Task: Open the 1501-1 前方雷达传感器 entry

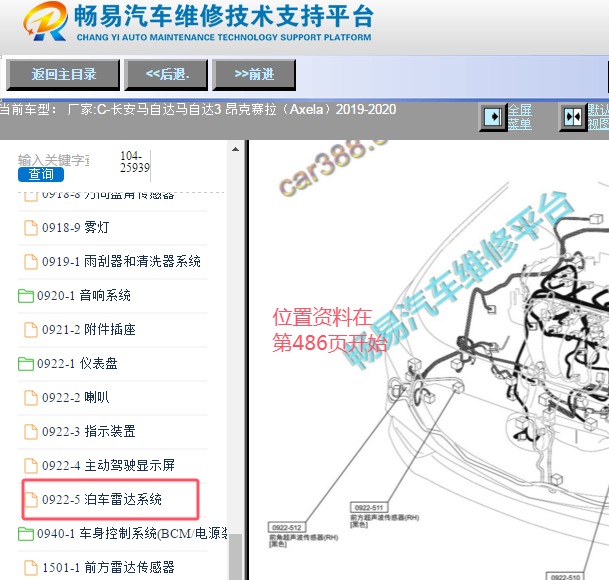Action: click(x=108, y=568)
